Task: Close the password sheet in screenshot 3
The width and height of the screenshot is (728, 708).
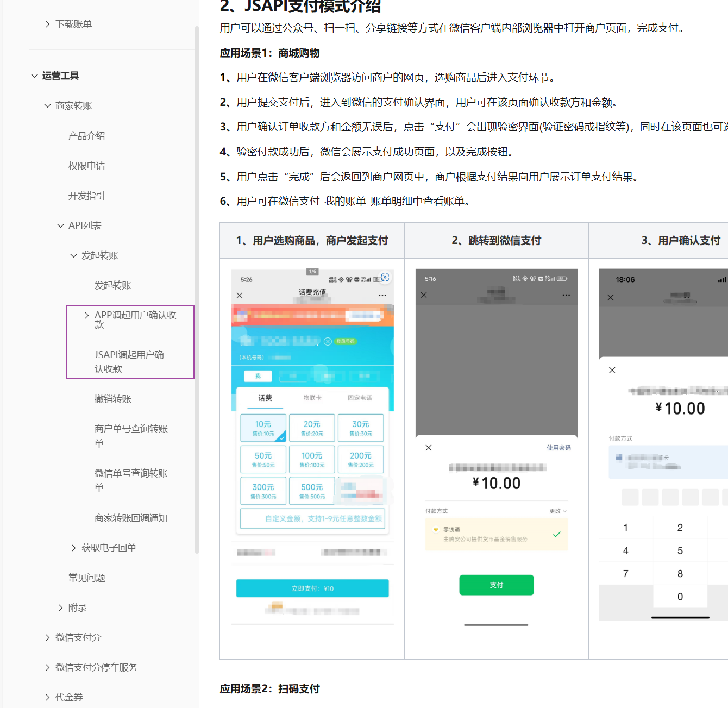Action: click(612, 370)
